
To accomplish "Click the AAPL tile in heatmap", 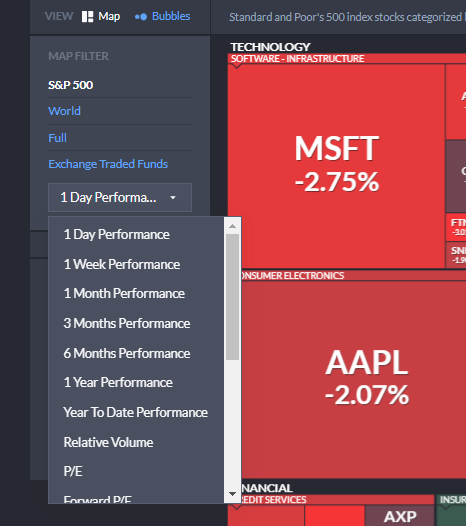I will coord(354,379).
